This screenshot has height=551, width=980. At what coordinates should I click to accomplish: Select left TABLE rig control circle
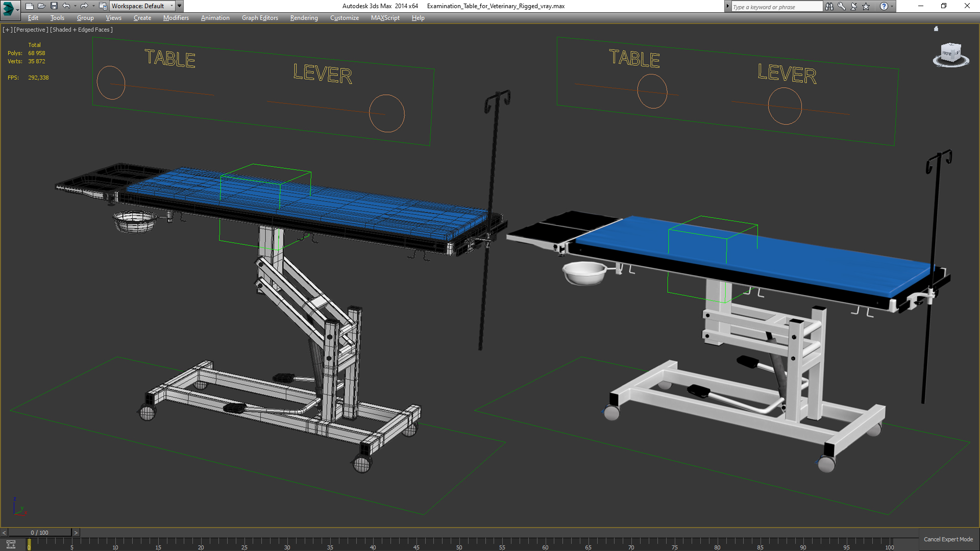click(111, 83)
